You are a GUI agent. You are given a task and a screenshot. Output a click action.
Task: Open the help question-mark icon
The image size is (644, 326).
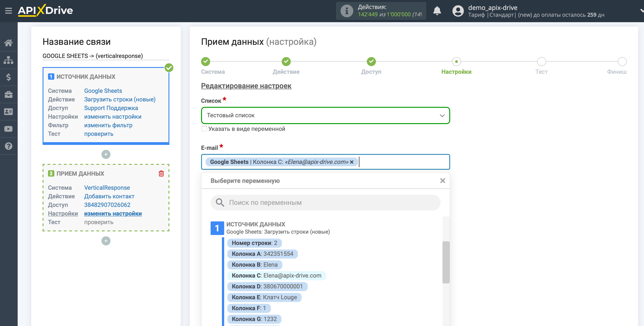[9, 146]
